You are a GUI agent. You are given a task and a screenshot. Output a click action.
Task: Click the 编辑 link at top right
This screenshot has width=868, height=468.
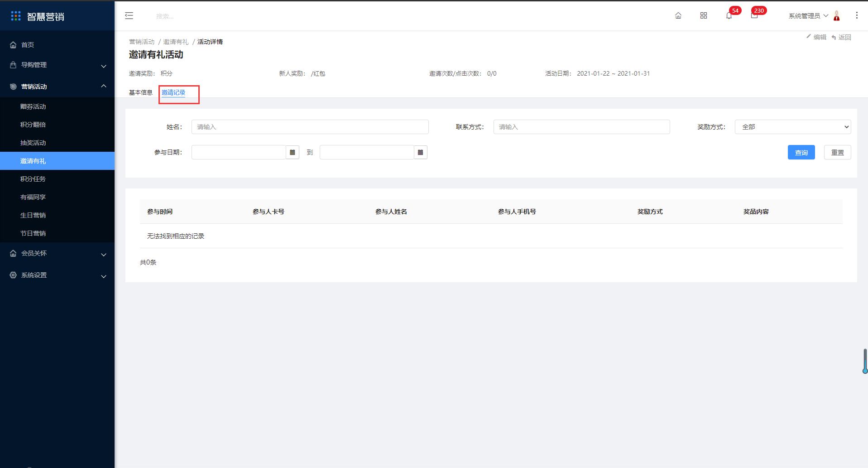click(820, 37)
